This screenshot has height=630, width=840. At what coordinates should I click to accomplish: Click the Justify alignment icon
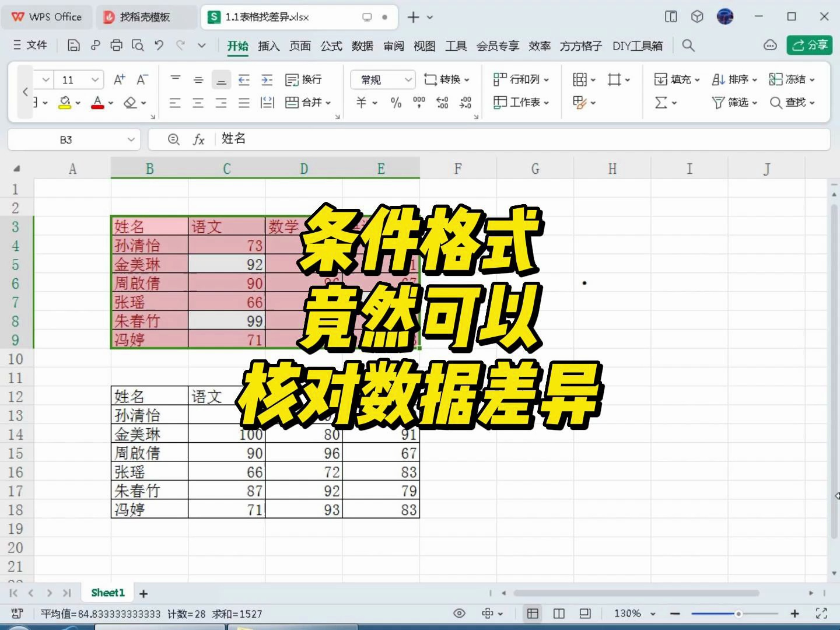(244, 103)
